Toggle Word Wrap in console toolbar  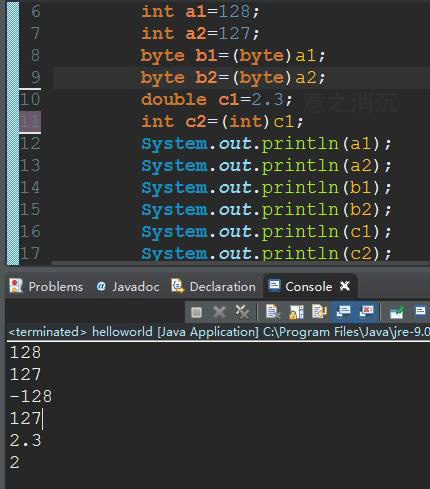point(319,312)
